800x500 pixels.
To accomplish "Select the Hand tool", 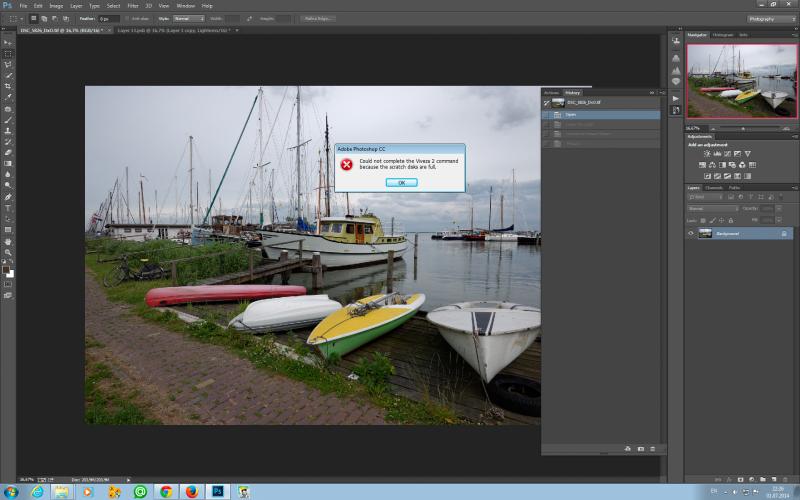I will pyautogui.click(x=8, y=241).
